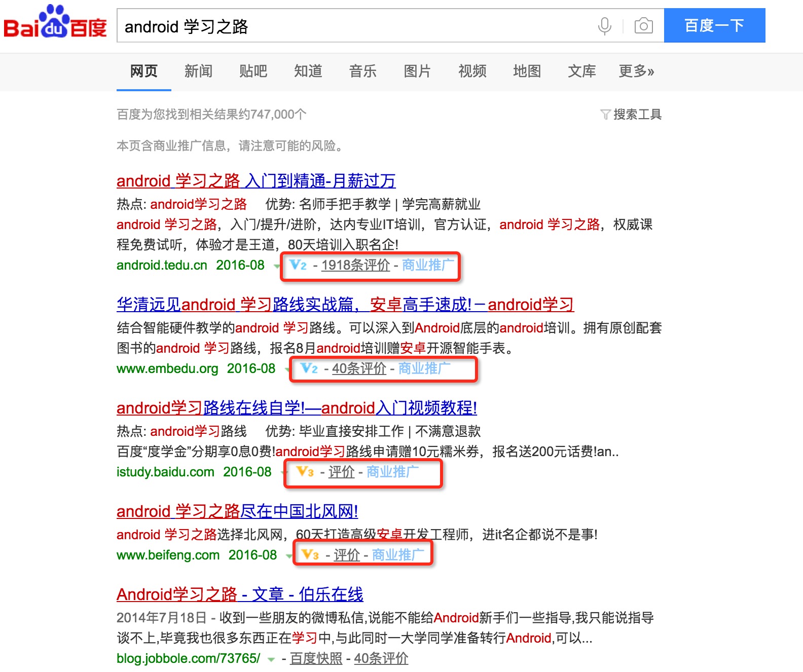The width and height of the screenshot is (803, 672).
Task: Click the 百度一下 search button
Action: 715,25
